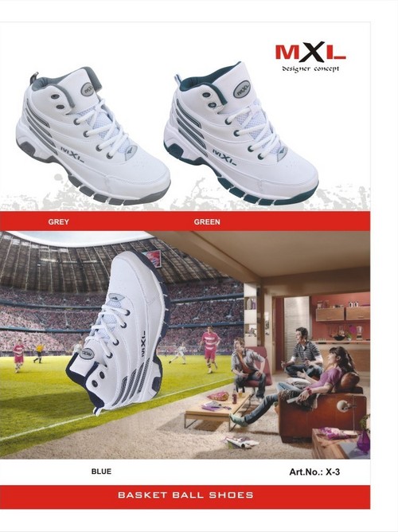Image resolution: width=398 pixels, height=532 pixels.
Task: Click the MXL side logo on green shoe
Action: pos(224,157)
